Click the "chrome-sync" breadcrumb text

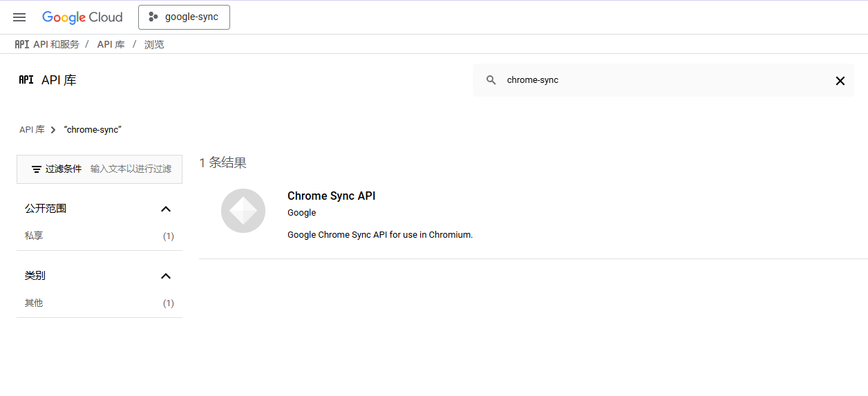click(x=93, y=130)
